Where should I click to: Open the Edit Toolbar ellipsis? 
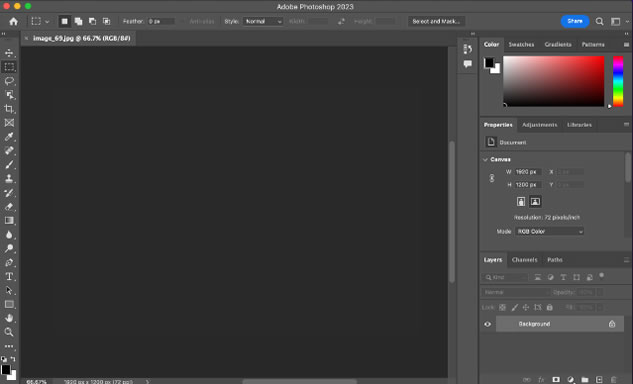pyautogui.click(x=9, y=346)
